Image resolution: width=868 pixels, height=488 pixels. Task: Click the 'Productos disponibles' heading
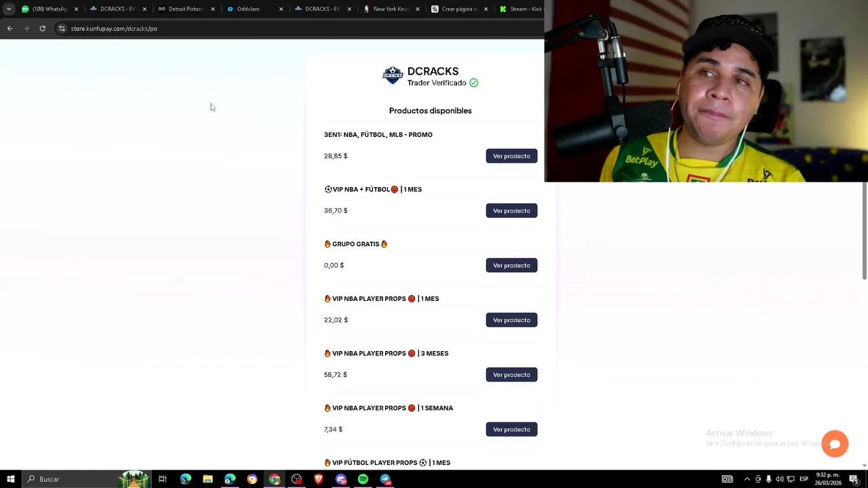(431, 110)
